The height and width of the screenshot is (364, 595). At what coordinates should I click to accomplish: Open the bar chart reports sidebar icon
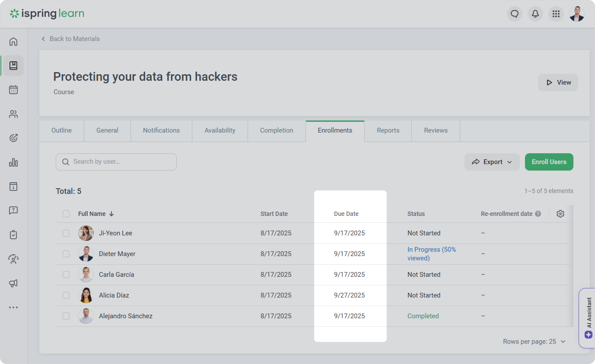tap(13, 162)
